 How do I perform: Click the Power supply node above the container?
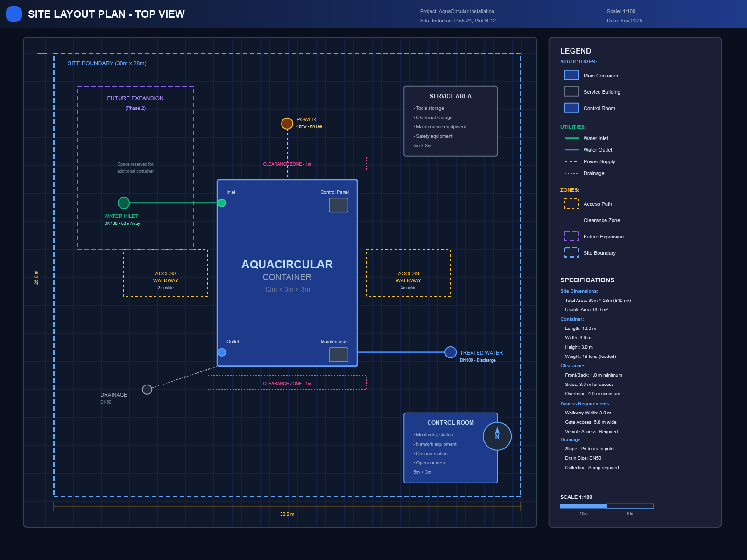287,124
